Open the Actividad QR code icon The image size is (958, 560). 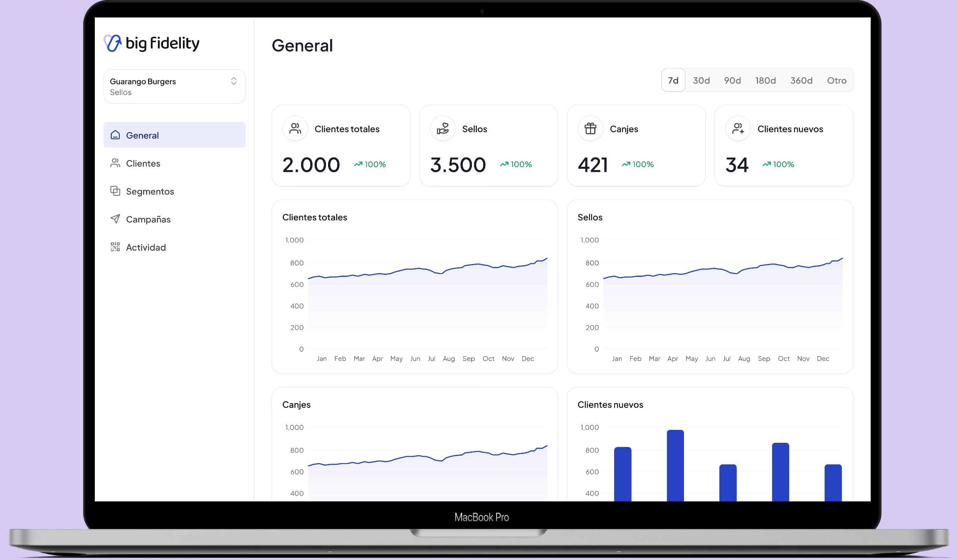[x=115, y=247]
